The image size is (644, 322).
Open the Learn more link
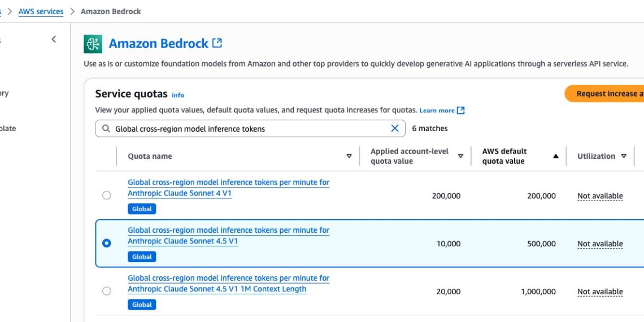[x=437, y=111]
